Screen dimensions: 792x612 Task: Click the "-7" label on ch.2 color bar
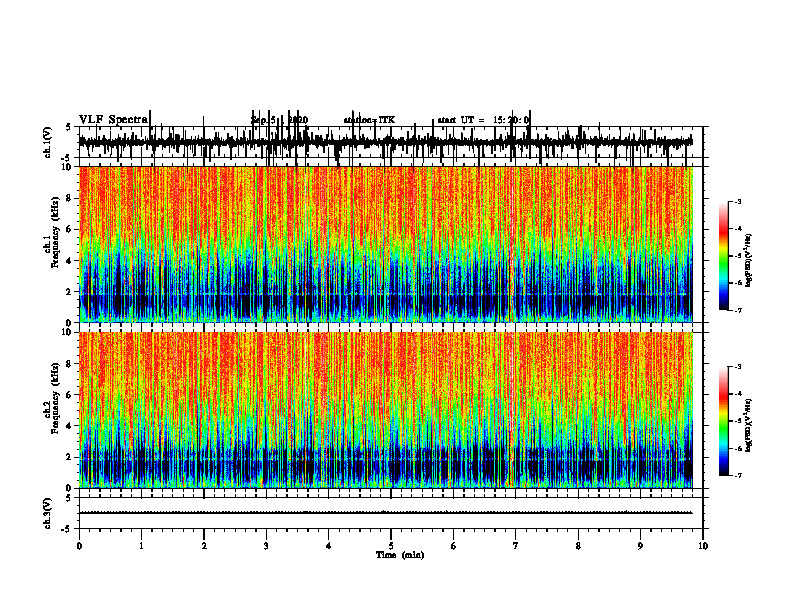737,476
